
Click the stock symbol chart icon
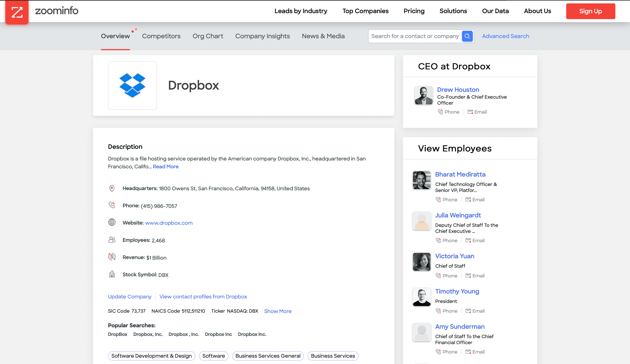tap(112, 274)
